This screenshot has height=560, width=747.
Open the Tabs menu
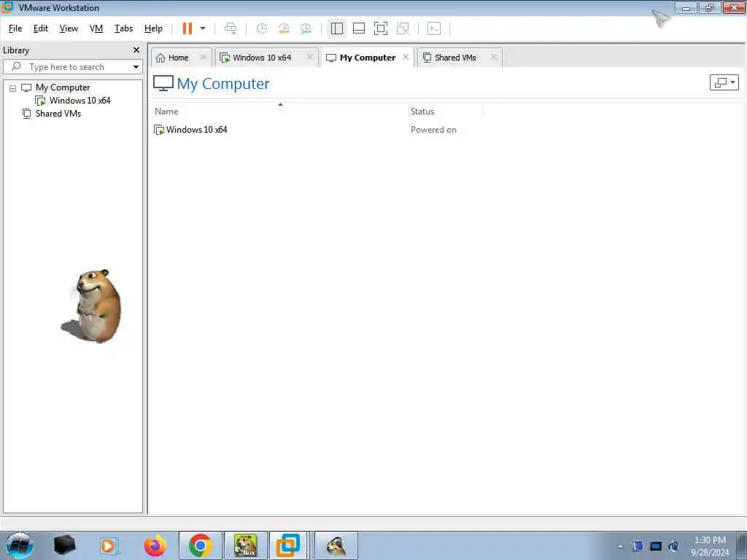point(123,28)
